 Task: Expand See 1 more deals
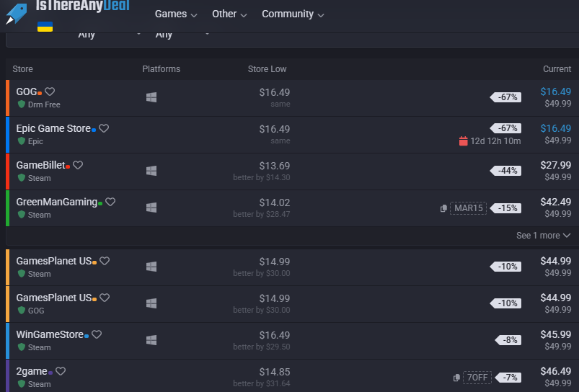(x=543, y=236)
